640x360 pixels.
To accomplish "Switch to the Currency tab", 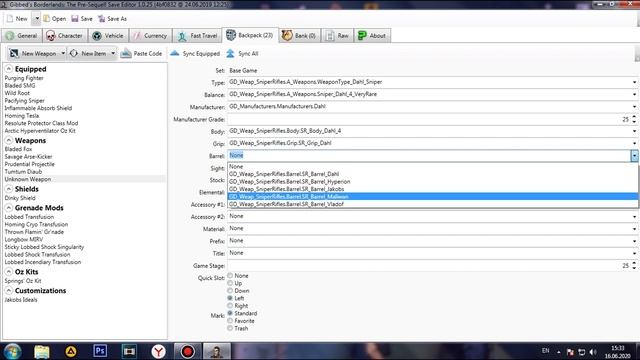I will click(151, 36).
